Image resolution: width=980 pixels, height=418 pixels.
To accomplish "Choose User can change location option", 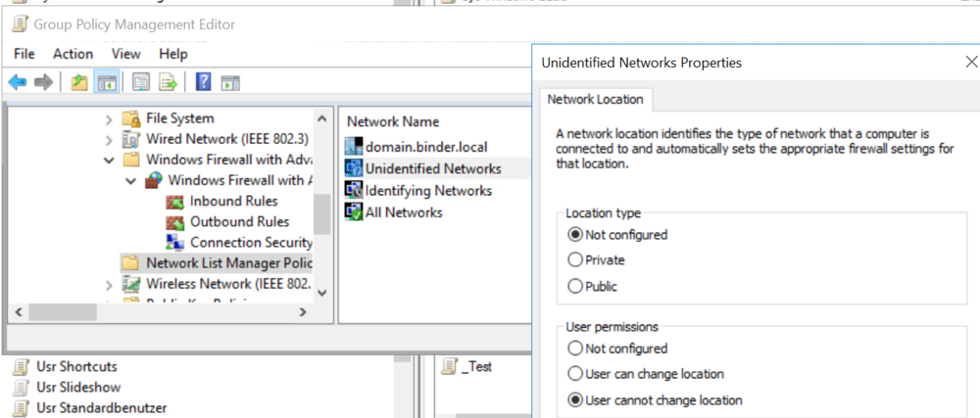I will [574, 374].
